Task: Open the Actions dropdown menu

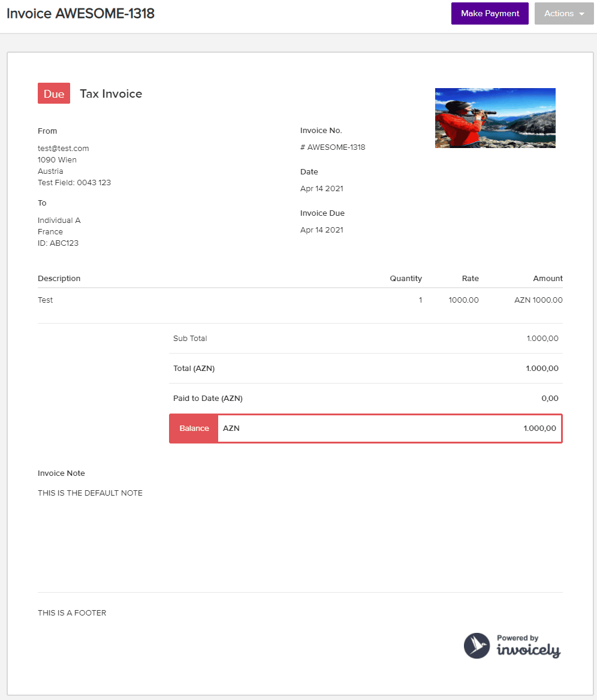Action: (564, 13)
